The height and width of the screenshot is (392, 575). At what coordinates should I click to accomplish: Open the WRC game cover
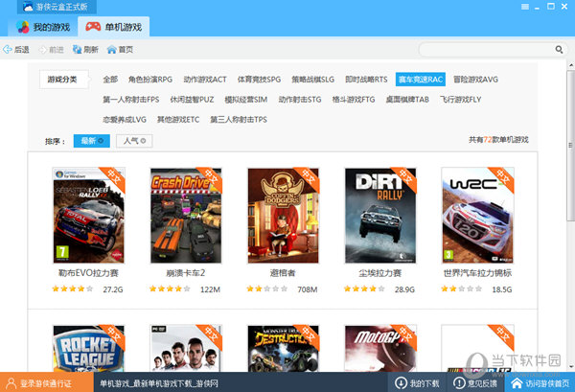(478, 216)
